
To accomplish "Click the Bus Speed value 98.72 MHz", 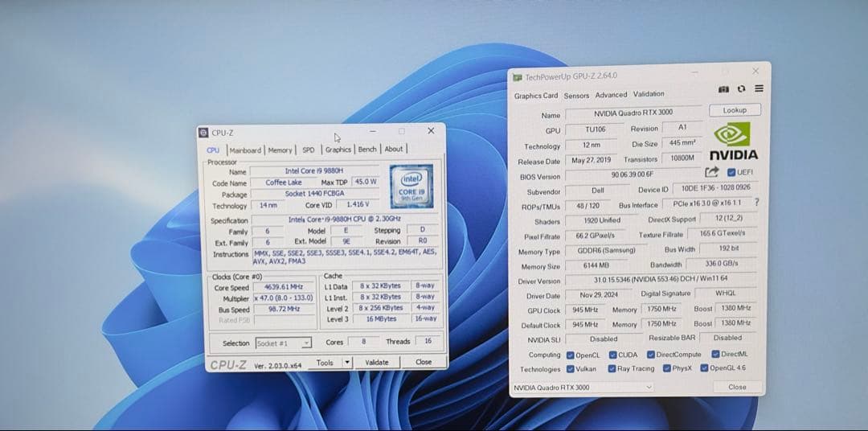I will click(285, 309).
